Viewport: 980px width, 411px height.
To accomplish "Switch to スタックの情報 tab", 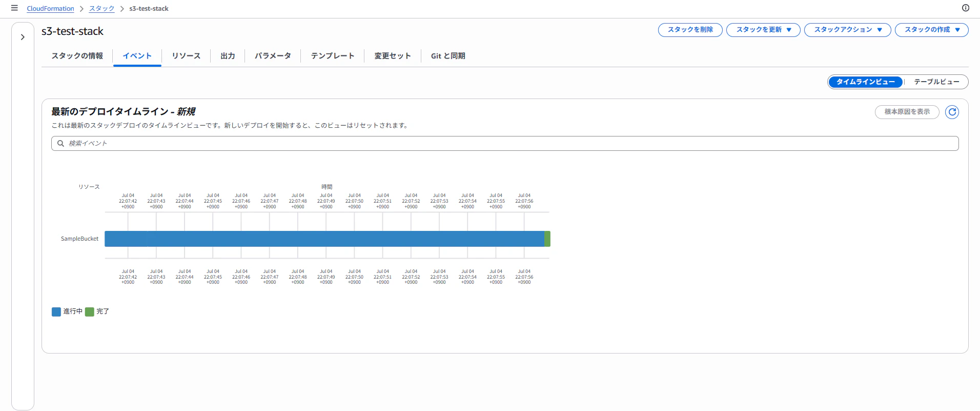I will [x=77, y=56].
